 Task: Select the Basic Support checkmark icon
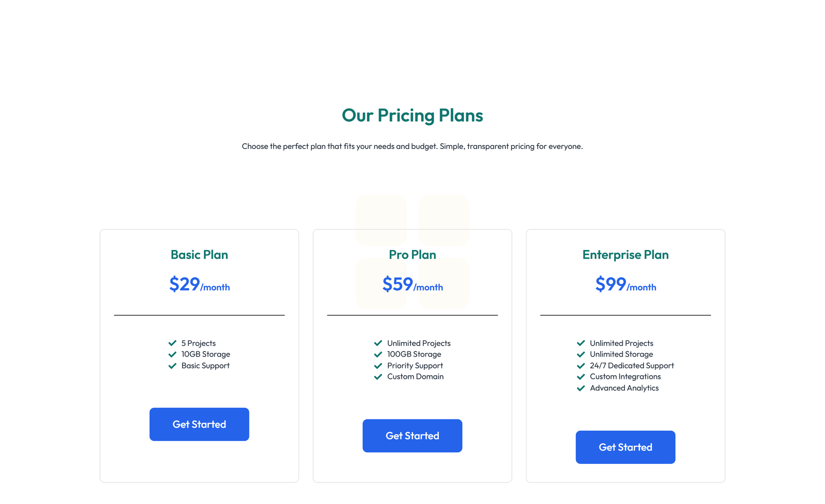pos(172,365)
